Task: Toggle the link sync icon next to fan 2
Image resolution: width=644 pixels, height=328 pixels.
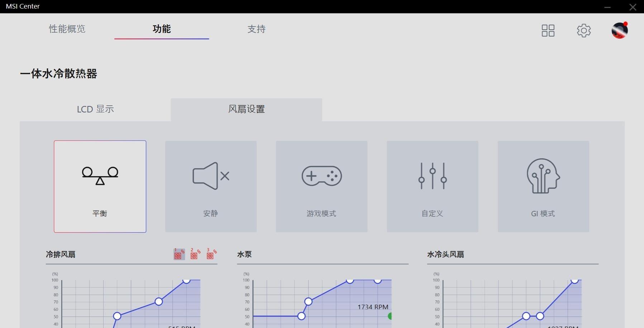Action: [x=199, y=251]
